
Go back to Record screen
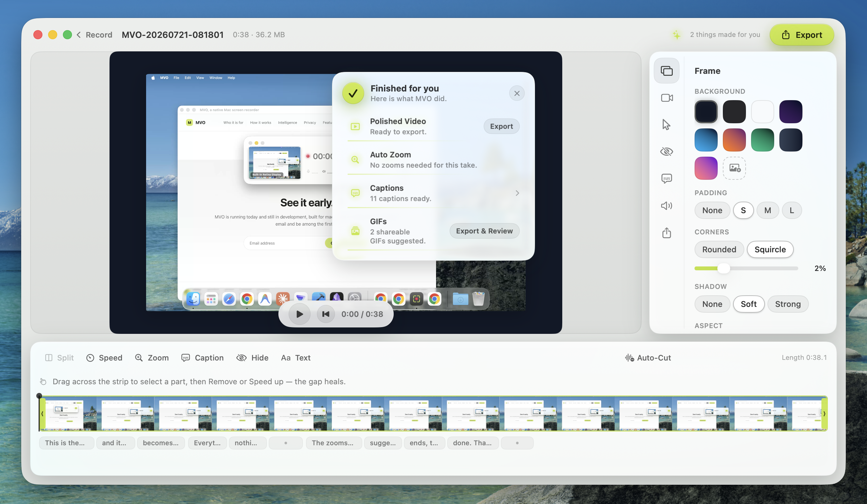(x=94, y=35)
